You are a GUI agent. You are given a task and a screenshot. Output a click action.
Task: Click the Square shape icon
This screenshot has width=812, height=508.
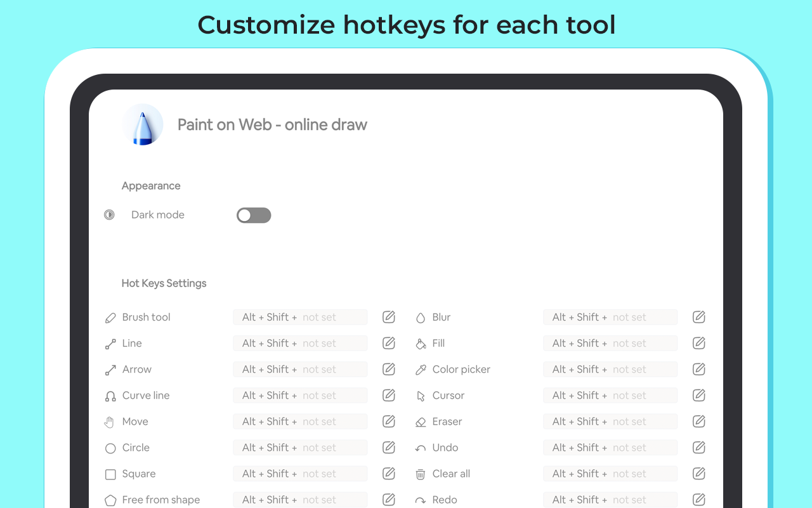pyautogui.click(x=110, y=474)
